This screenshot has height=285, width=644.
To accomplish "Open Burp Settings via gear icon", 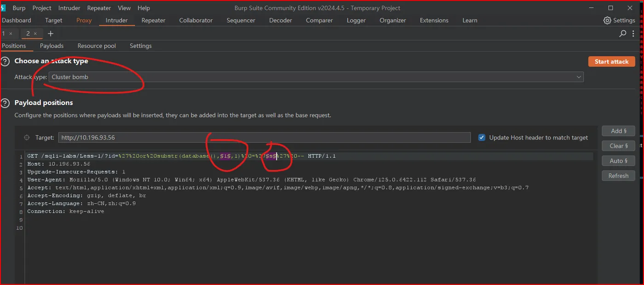I will pos(619,20).
